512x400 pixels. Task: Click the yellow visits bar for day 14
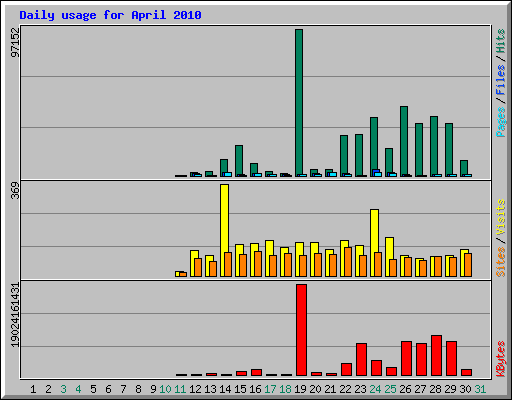[x=224, y=230]
